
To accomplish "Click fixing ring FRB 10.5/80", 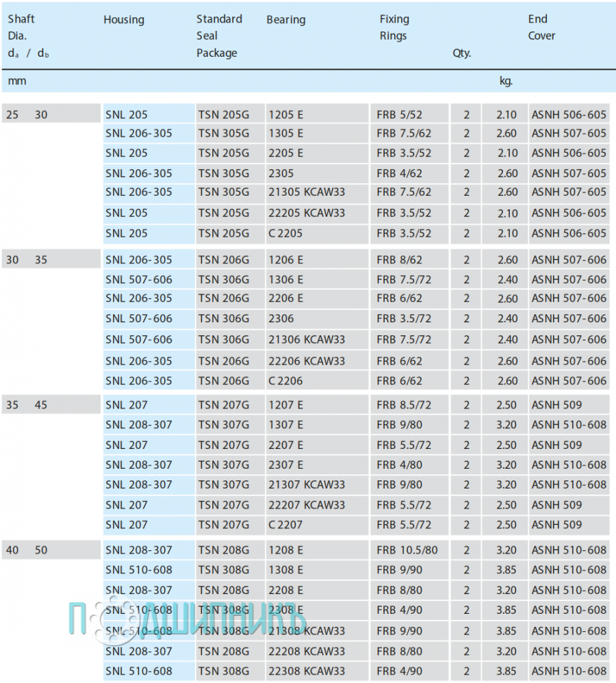I will (x=407, y=550).
